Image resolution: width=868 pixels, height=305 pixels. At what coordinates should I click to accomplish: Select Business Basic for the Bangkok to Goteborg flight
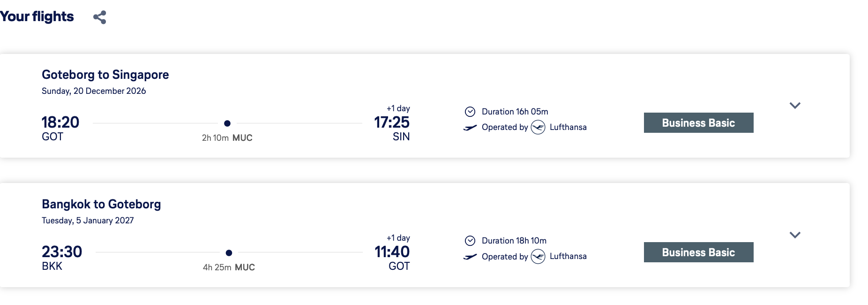pos(698,252)
